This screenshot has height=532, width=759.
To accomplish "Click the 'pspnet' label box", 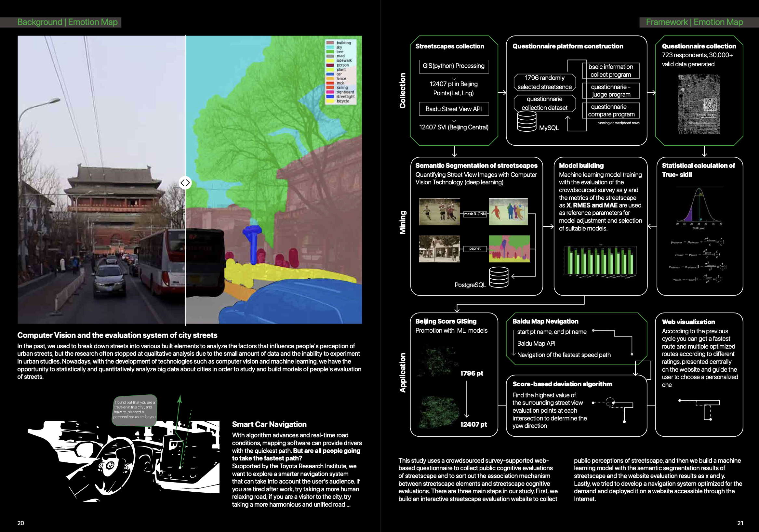I will pyautogui.click(x=475, y=249).
